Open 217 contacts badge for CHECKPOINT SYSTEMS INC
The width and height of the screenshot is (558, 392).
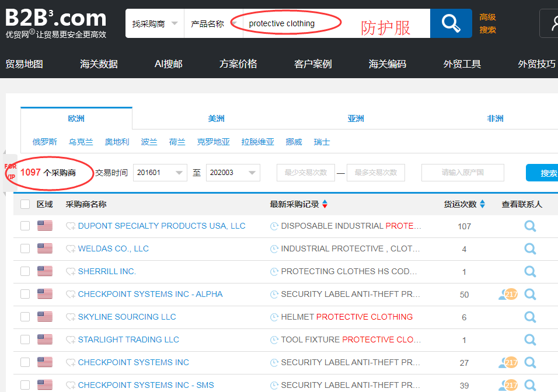[508, 362]
